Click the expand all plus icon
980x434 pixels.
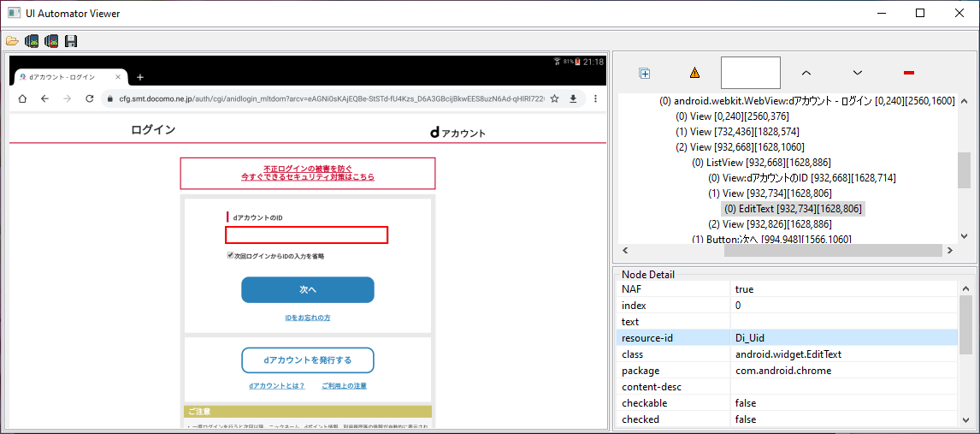pos(645,73)
